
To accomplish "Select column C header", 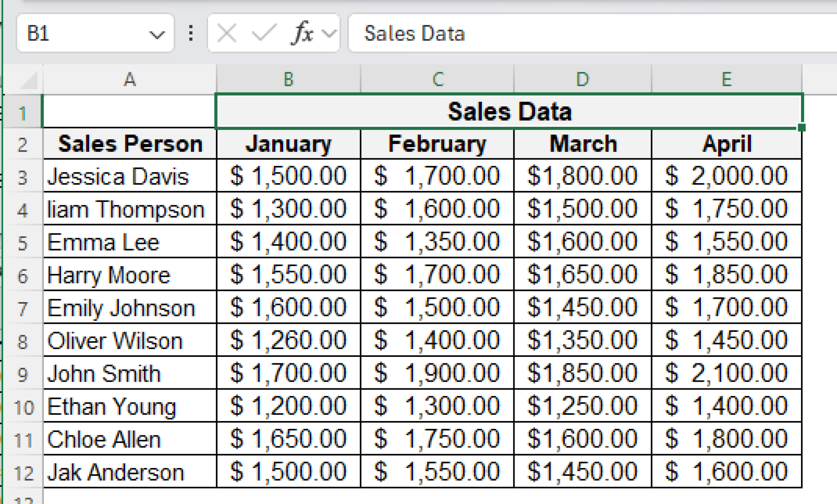I will coord(438,79).
